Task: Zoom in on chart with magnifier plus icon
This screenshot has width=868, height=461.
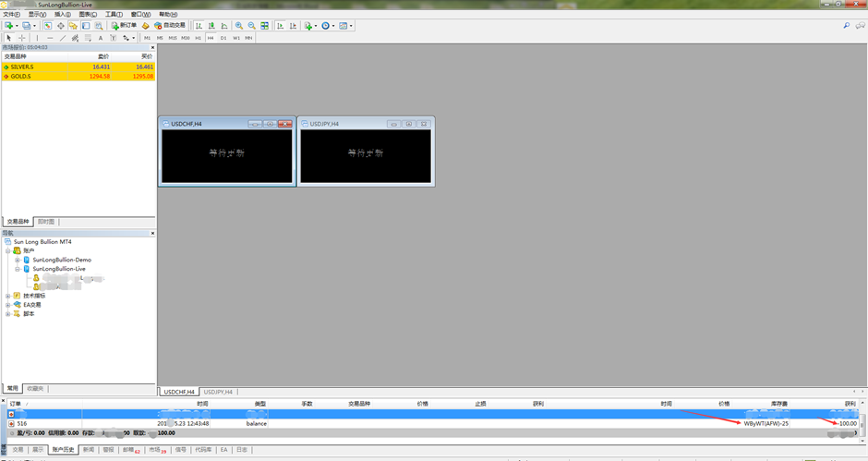Action: 239,26
